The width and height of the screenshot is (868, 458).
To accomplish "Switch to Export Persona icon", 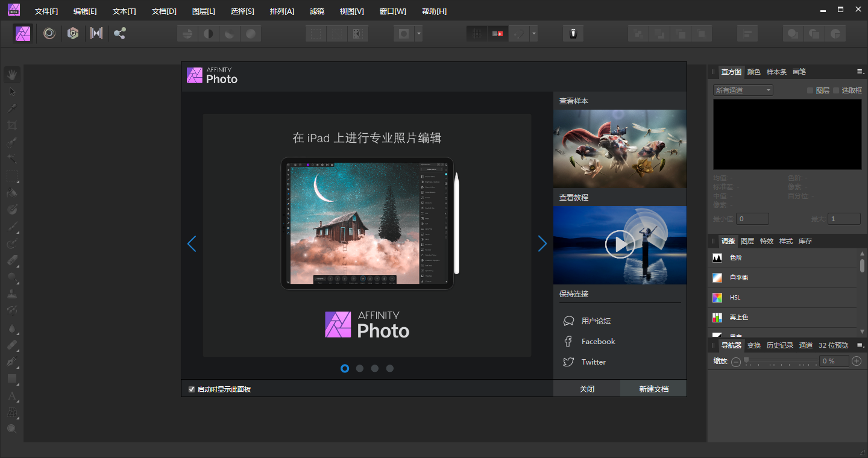I will (120, 33).
